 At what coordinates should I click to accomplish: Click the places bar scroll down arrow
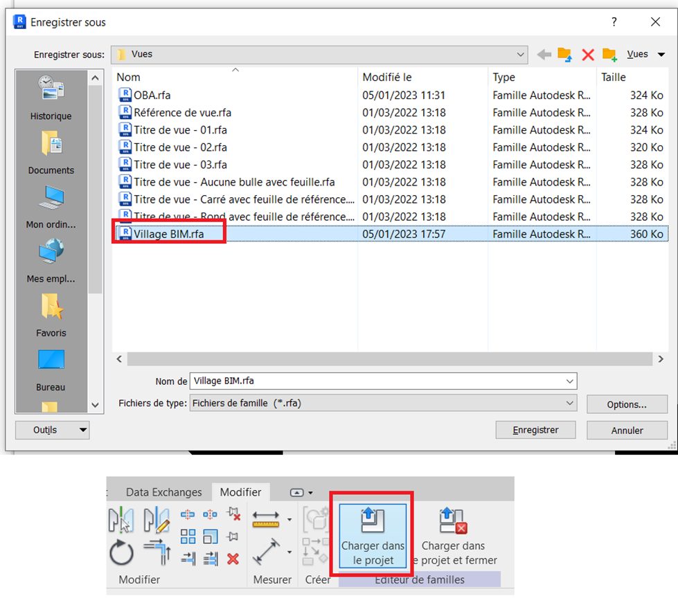point(96,406)
